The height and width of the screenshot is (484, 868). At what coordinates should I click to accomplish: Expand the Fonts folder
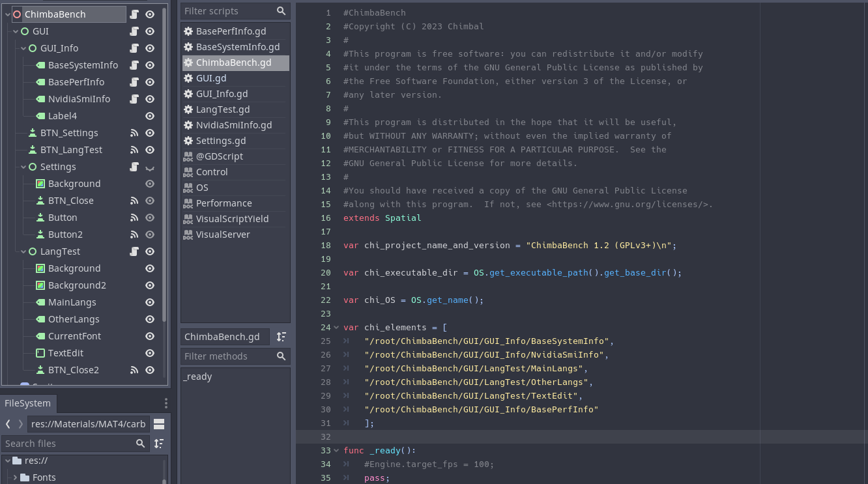(15, 477)
